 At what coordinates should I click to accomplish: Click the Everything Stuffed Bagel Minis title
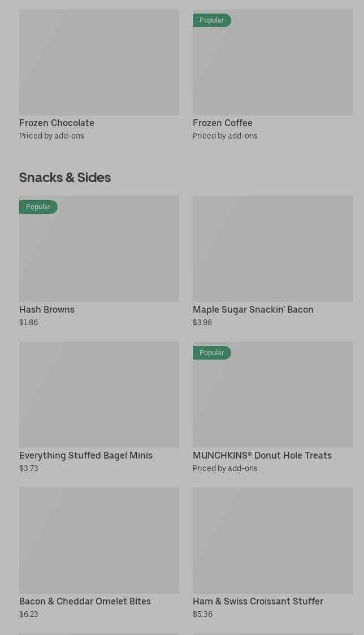[86, 455]
